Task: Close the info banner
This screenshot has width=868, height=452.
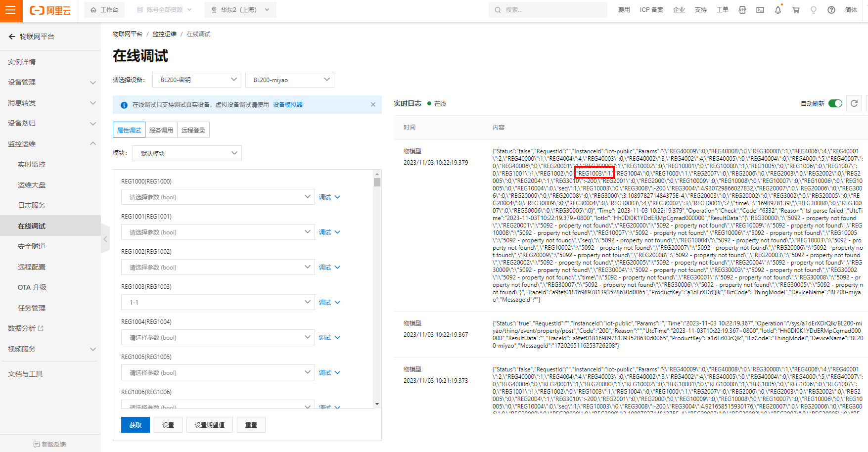Action: pyautogui.click(x=373, y=104)
